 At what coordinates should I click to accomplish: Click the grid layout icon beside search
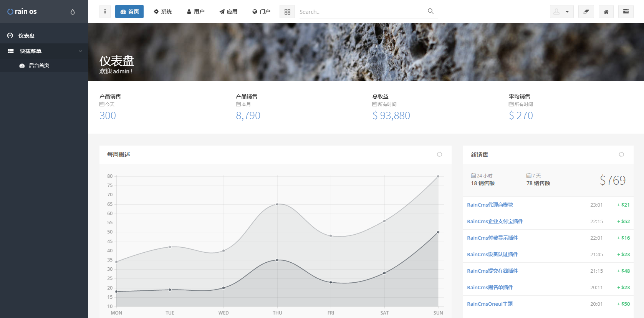[x=287, y=12]
